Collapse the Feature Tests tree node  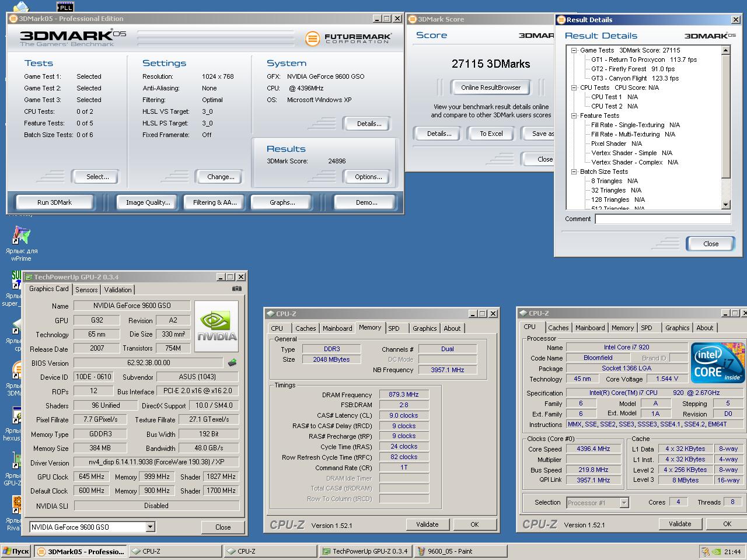tap(574, 116)
